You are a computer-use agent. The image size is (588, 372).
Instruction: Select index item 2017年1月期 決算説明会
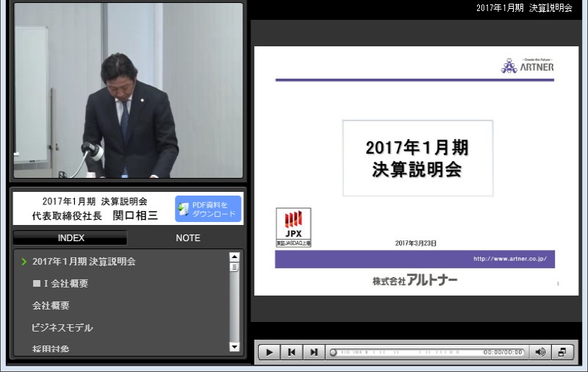(x=84, y=262)
